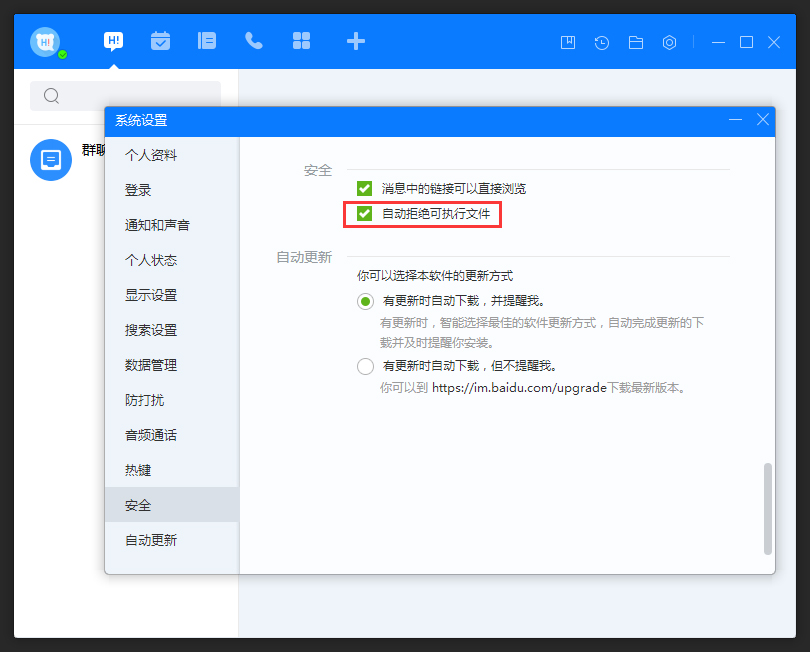Open the apps grid icon

click(301, 41)
